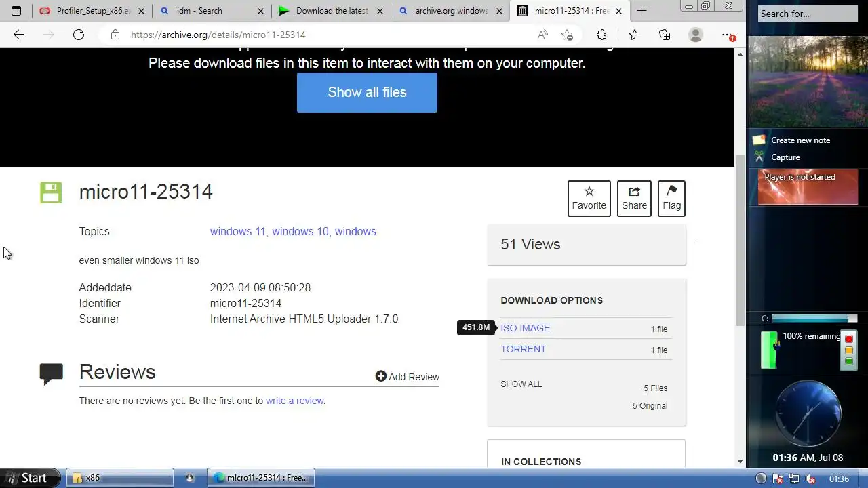The height and width of the screenshot is (488, 868).
Task: Open the windows 11 topic link
Action: [x=238, y=232]
